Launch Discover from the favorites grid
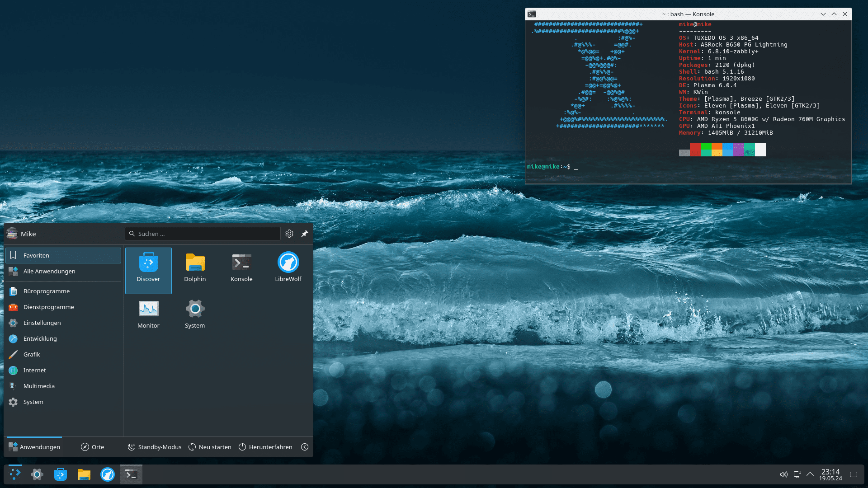The width and height of the screenshot is (868, 488). (x=148, y=270)
